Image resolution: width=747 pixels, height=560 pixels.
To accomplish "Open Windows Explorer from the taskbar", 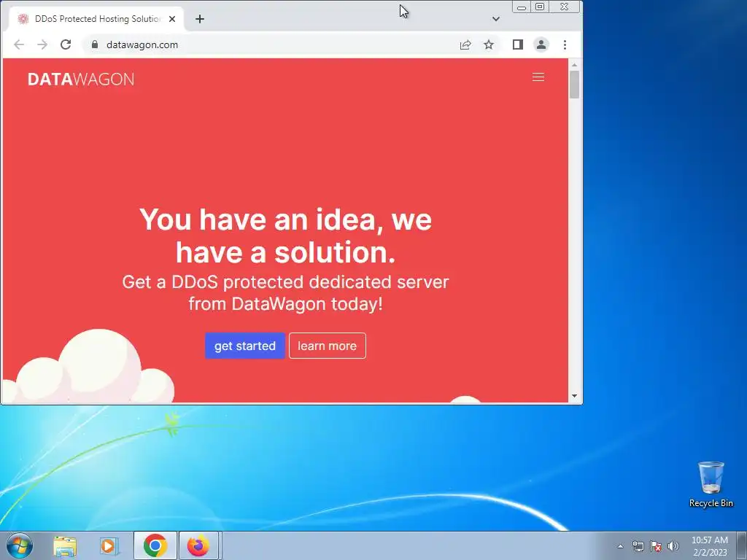I will click(65, 545).
